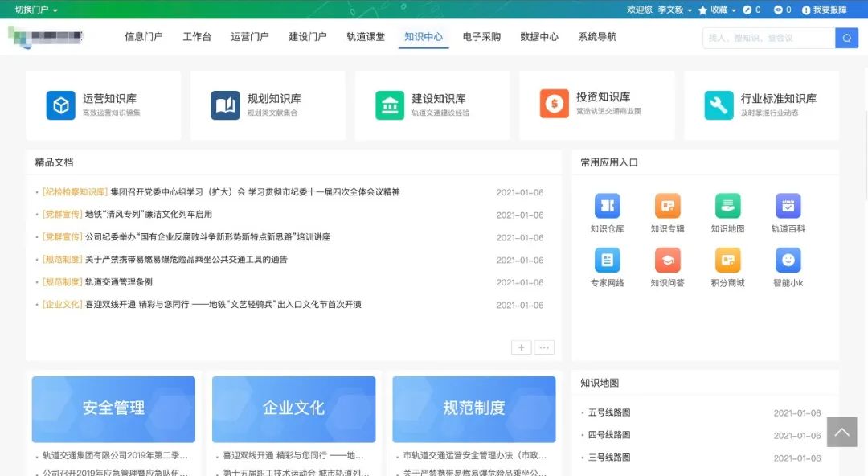Go to 工作台 tab
Screen dimensions: 868x476
[197, 36]
